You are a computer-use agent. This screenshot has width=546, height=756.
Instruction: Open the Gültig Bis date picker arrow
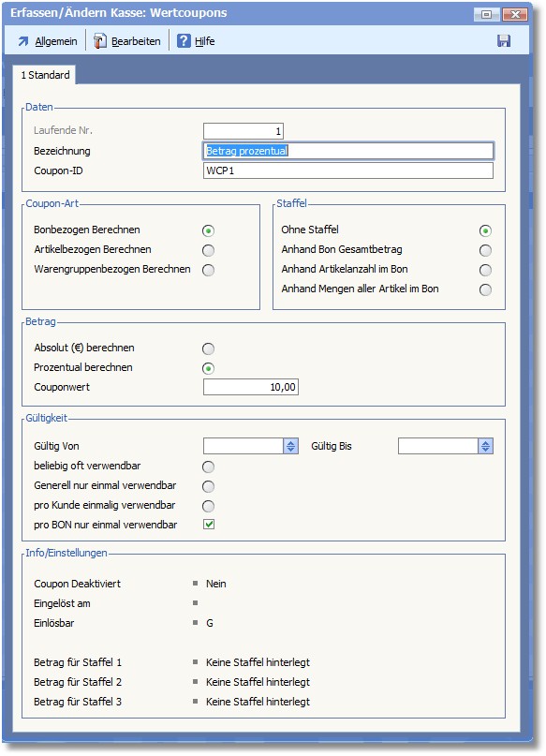[x=485, y=447]
